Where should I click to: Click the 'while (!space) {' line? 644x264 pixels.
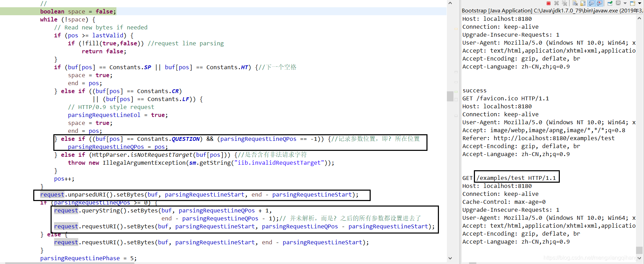(x=68, y=19)
